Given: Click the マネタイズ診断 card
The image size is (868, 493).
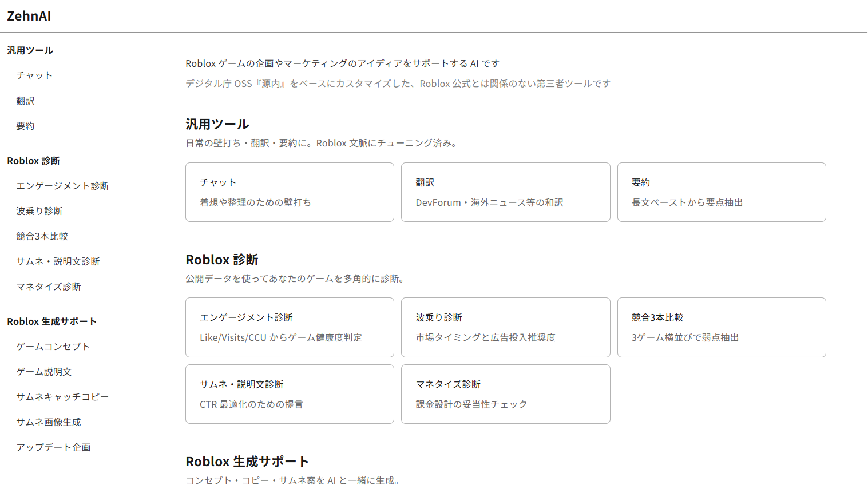Looking at the screenshot, I should pyautogui.click(x=506, y=394).
